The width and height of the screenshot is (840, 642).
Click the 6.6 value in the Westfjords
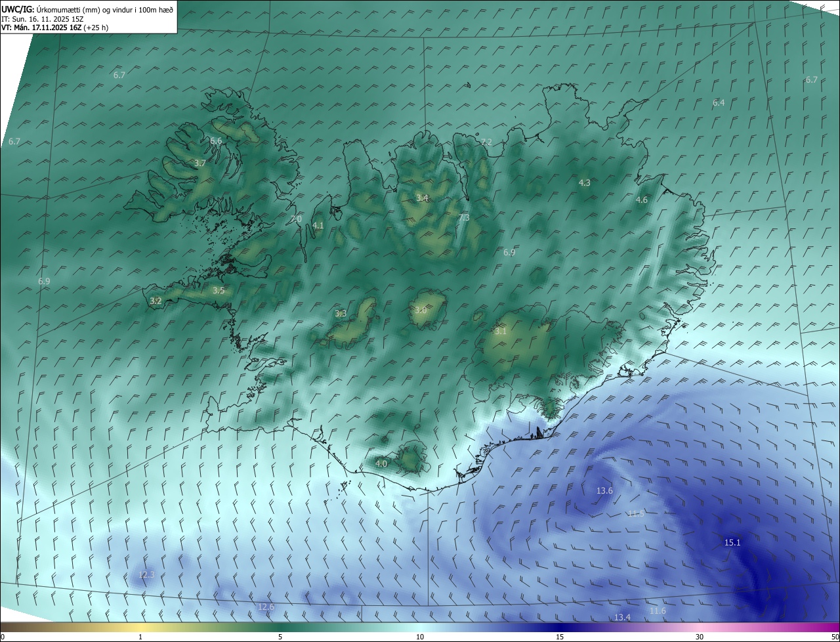pos(216,141)
